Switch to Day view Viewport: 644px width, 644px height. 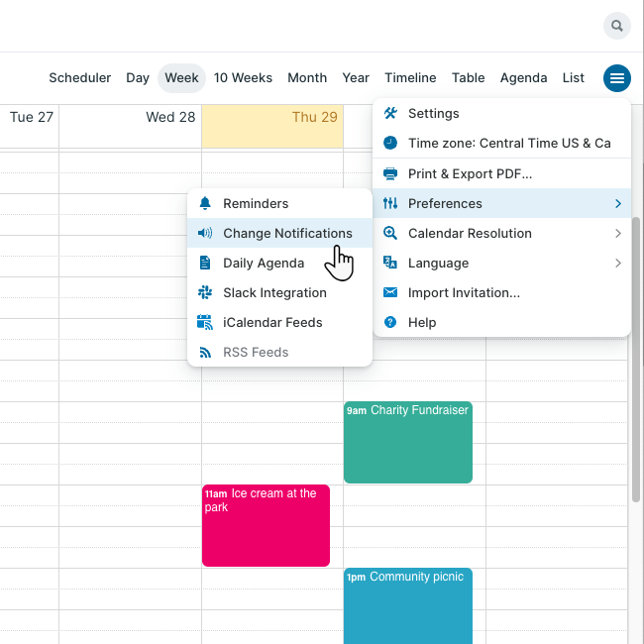pyautogui.click(x=138, y=78)
